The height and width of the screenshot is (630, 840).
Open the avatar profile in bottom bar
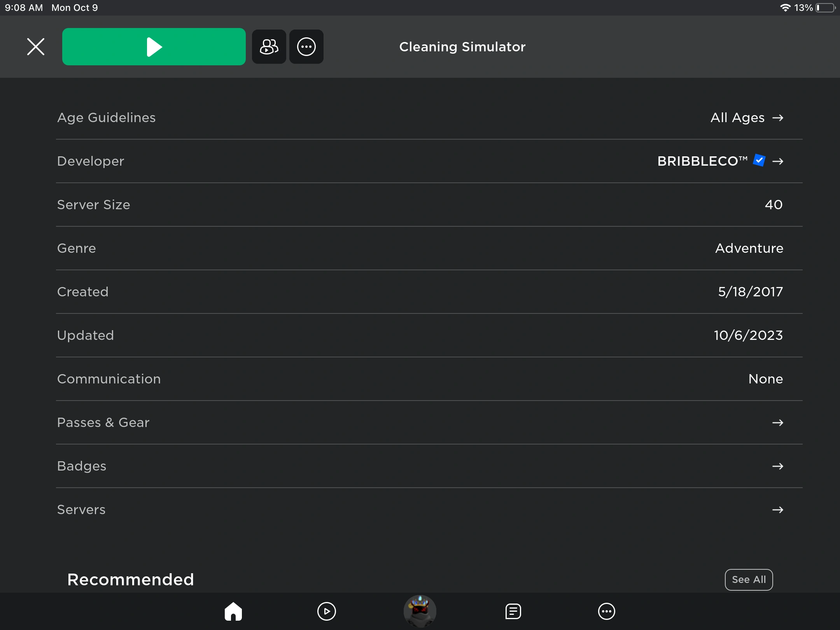[420, 611]
